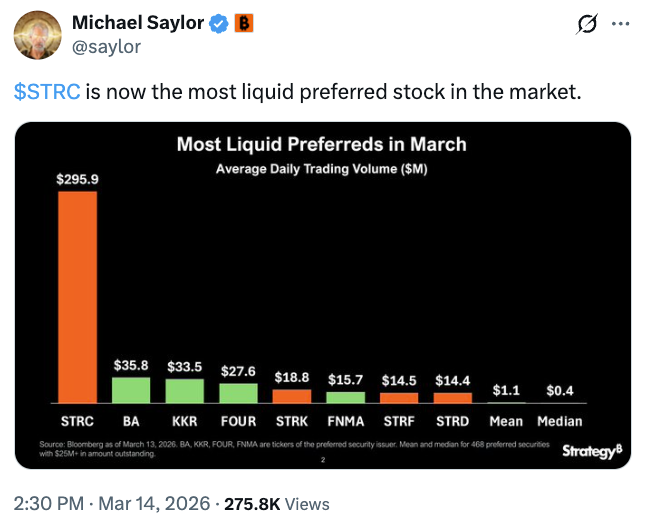Open the three-dot more options menu
The height and width of the screenshot is (526, 647).
click(621, 24)
